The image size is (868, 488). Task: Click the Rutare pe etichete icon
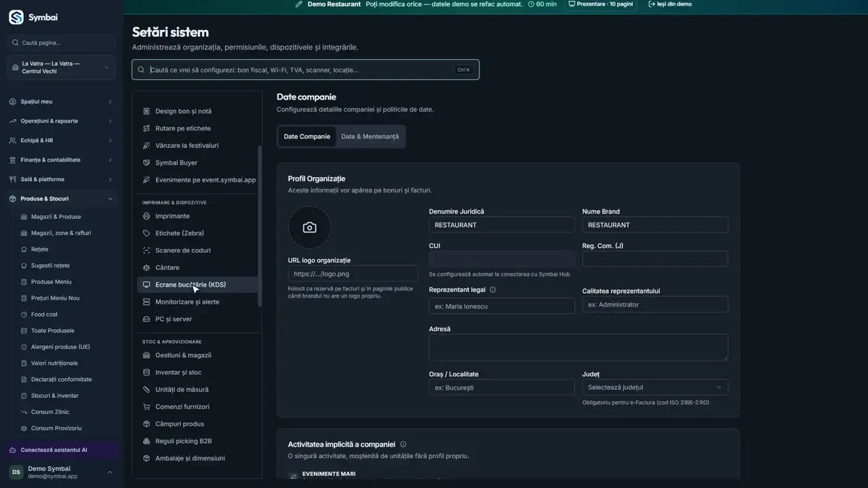tap(146, 128)
